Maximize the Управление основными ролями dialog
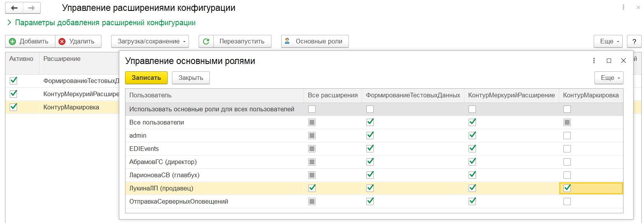This screenshot has width=644, height=223. 609,61
